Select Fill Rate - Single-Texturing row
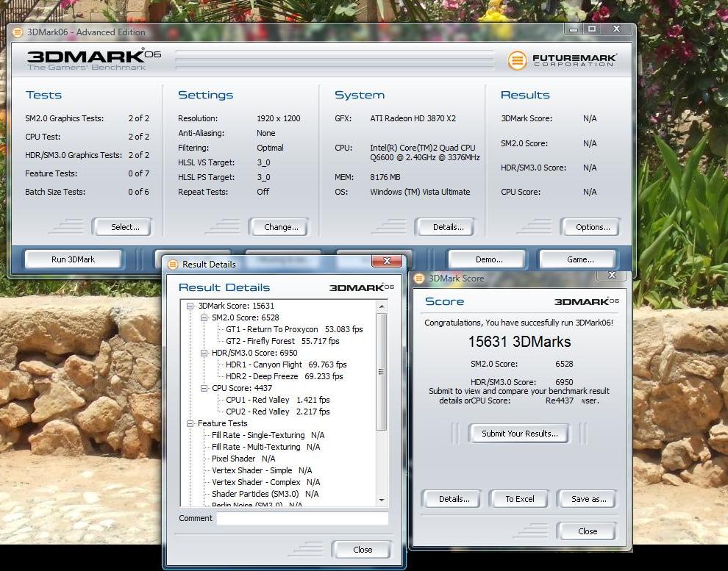Screen dimensions: 728x571 tap(268, 435)
